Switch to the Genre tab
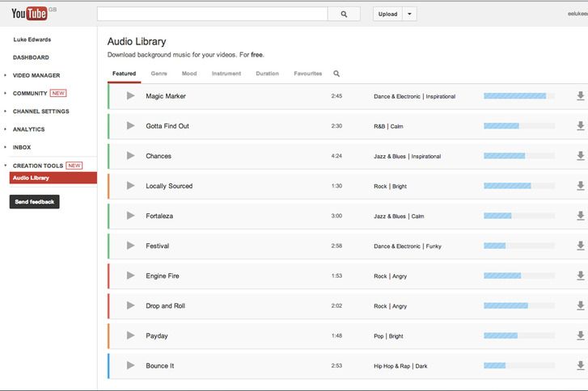588x391 pixels. click(x=159, y=74)
